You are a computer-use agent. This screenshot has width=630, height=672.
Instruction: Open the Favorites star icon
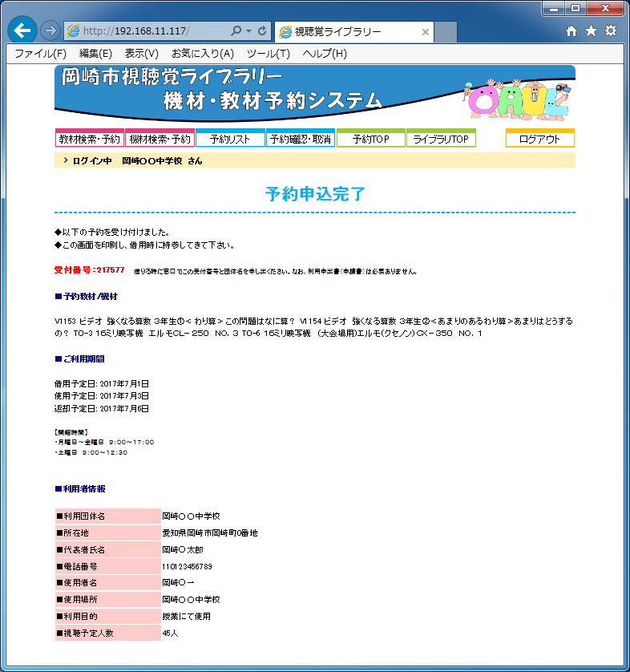pos(591,31)
